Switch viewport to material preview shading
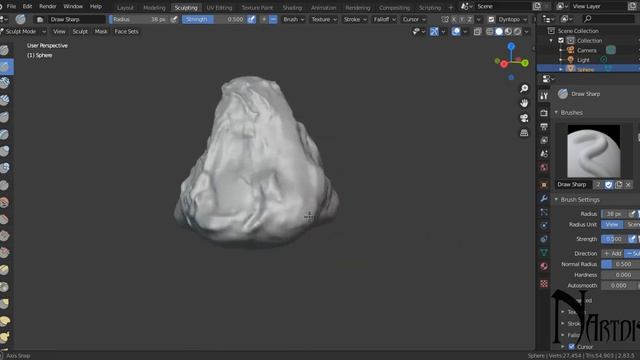Screen dimensions: 640x360 pos(508,31)
